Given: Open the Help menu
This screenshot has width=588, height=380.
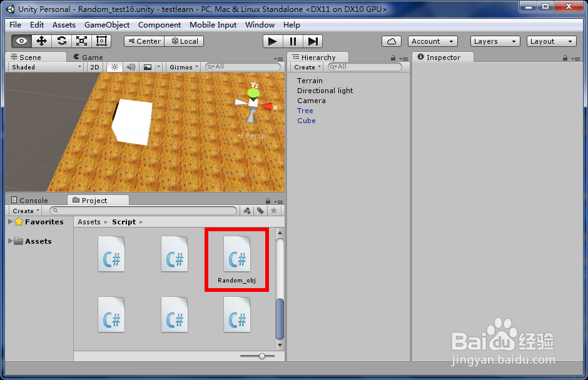Looking at the screenshot, I should pyautogui.click(x=291, y=25).
